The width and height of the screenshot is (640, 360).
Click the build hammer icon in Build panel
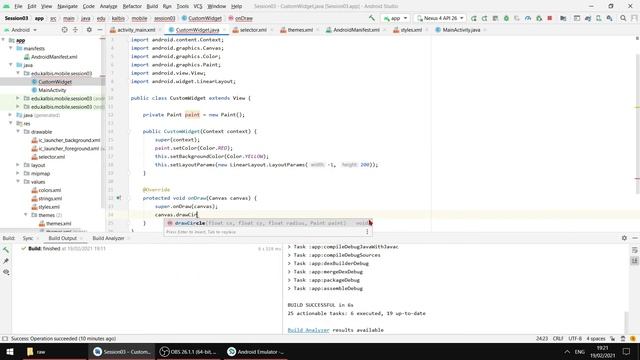click(6, 249)
